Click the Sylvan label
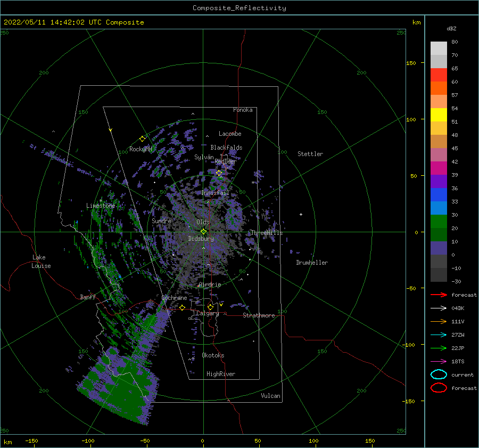The image size is (479, 448). click(204, 157)
